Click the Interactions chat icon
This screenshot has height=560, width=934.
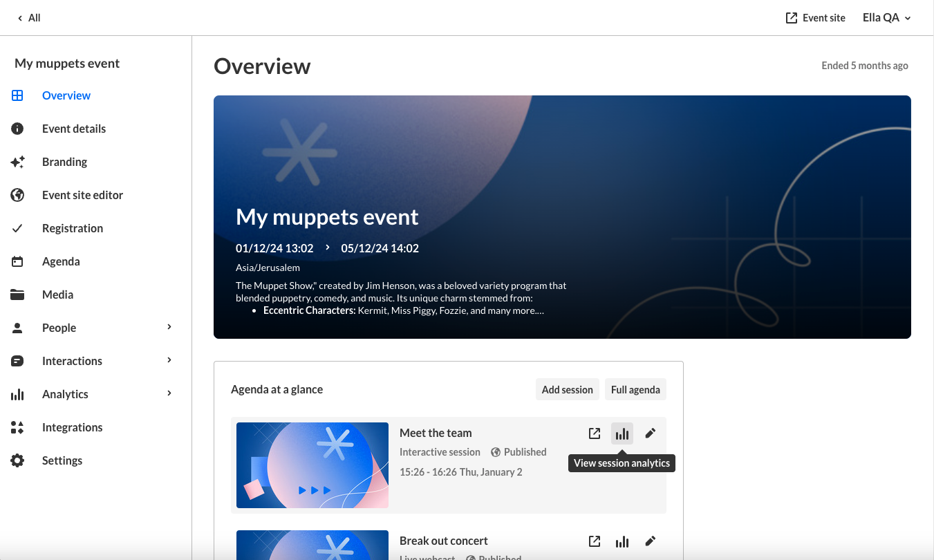17,361
